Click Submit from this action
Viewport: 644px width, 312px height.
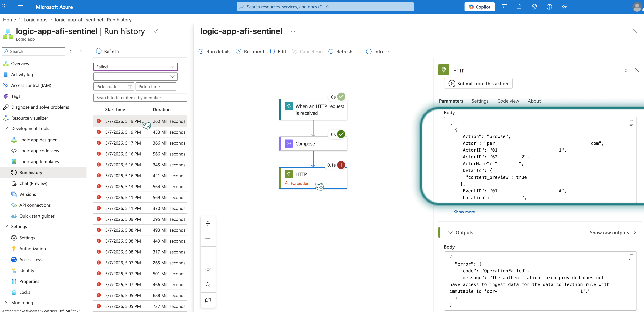pos(478,83)
